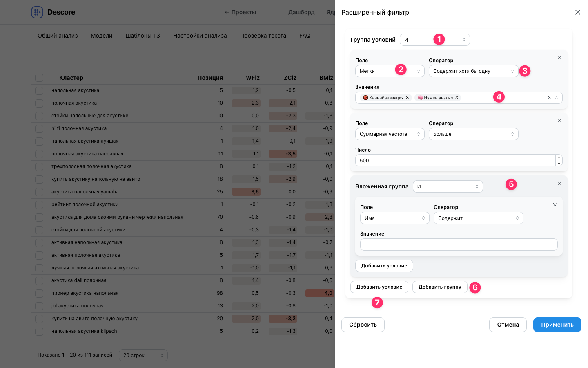Remove the Нужен анализ tag
The image size is (588, 368).
457,98
